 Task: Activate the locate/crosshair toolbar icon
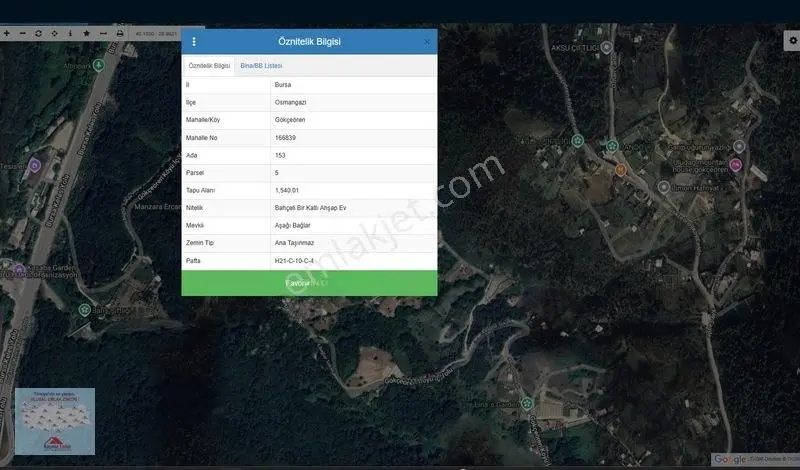(x=55, y=34)
